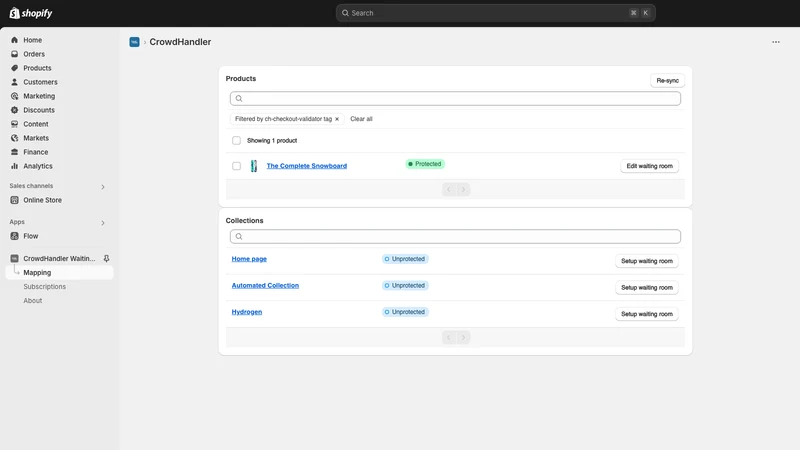
Task: Open The Complete Snowboard link
Action: [307, 166]
